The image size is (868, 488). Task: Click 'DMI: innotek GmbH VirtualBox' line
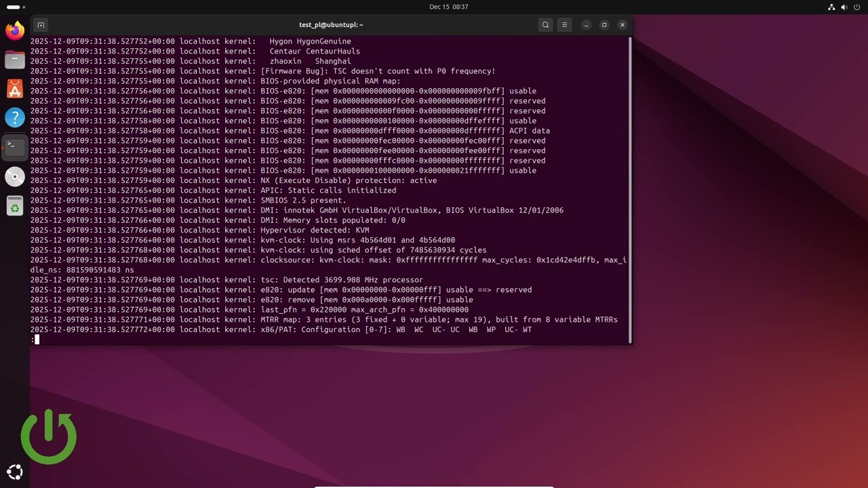(296, 210)
